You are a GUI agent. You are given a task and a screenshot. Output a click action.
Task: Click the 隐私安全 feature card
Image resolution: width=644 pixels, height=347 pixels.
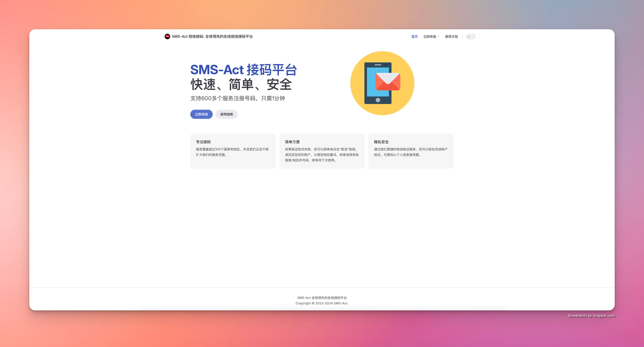(411, 151)
